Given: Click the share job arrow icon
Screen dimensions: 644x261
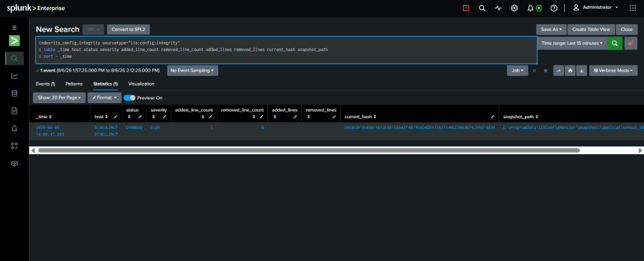Looking at the screenshot, I should coord(558,70).
